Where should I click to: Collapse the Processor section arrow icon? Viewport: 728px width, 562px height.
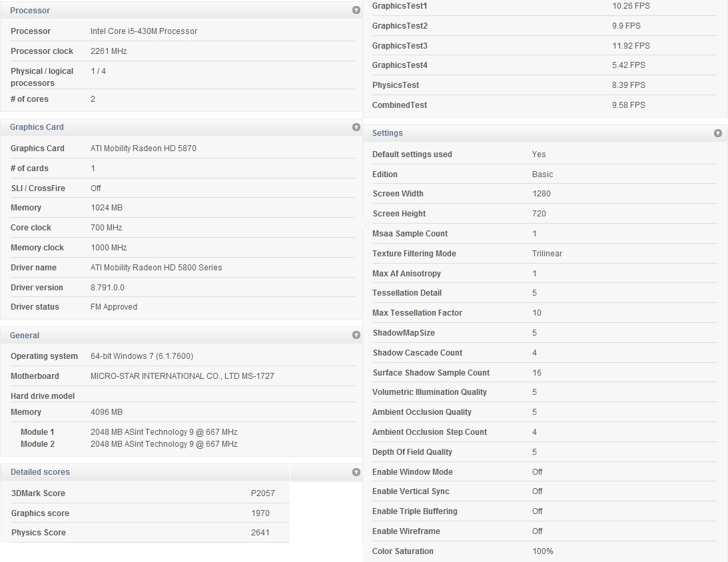tap(356, 10)
